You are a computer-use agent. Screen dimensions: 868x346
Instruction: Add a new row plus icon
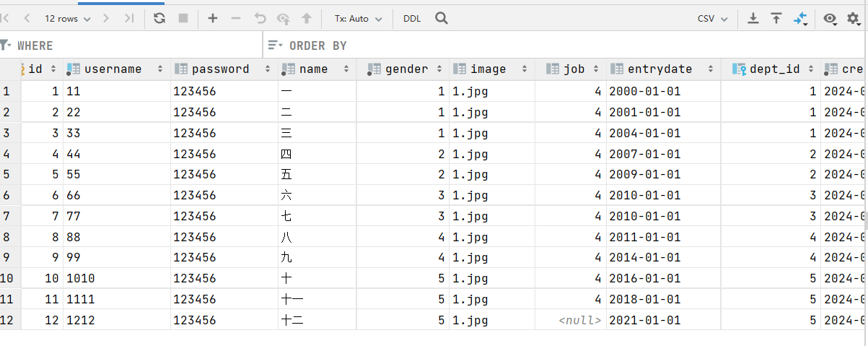[212, 19]
